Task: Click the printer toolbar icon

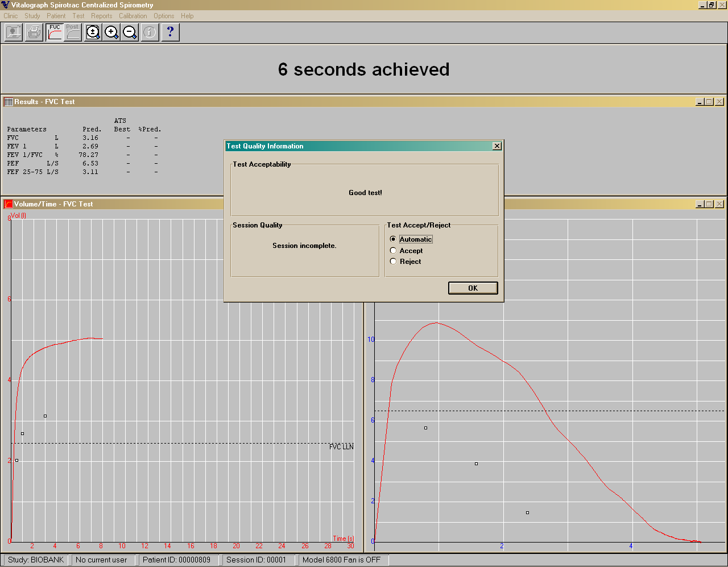Action: pyautogui.click(x=34, y=32)
